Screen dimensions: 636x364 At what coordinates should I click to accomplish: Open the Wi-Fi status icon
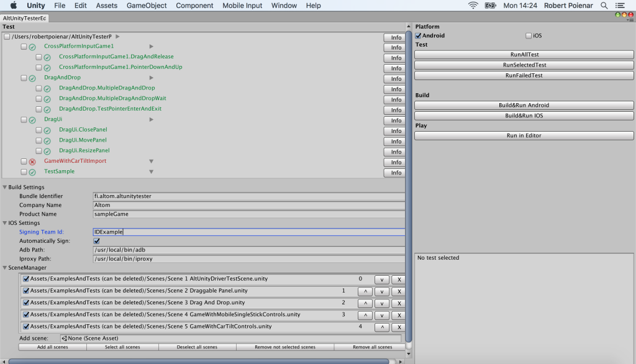coord(473,5)
